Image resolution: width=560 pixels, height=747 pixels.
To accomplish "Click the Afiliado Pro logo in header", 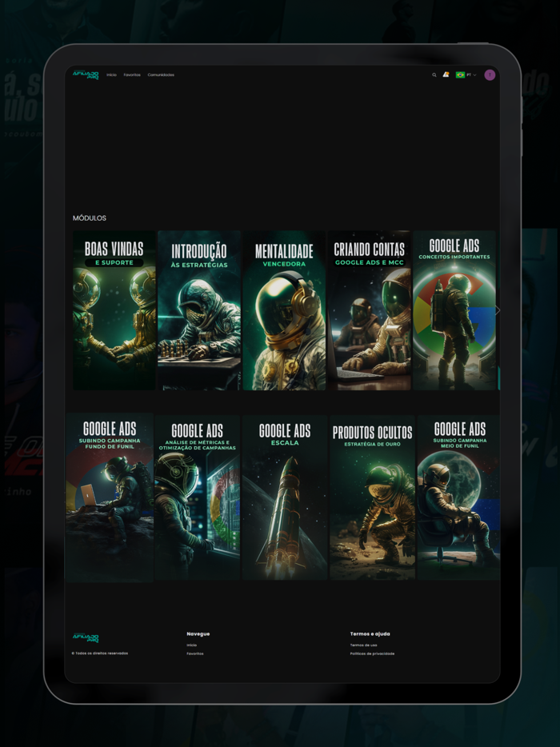I will point(86,75).
